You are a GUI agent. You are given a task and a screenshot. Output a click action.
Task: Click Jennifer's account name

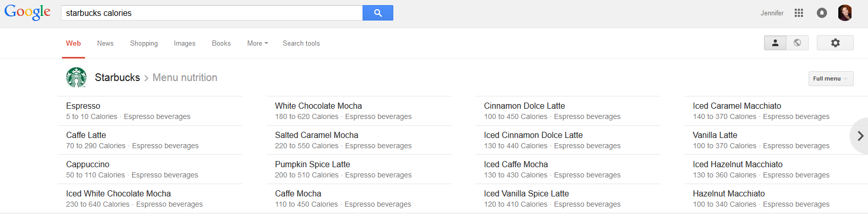click(772, 13)
